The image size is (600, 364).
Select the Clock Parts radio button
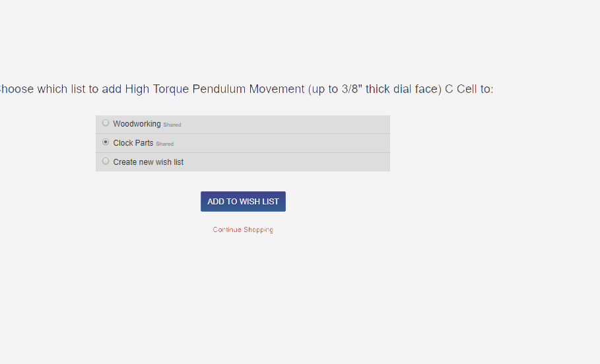pyautogui.click(x=106, y=142)
